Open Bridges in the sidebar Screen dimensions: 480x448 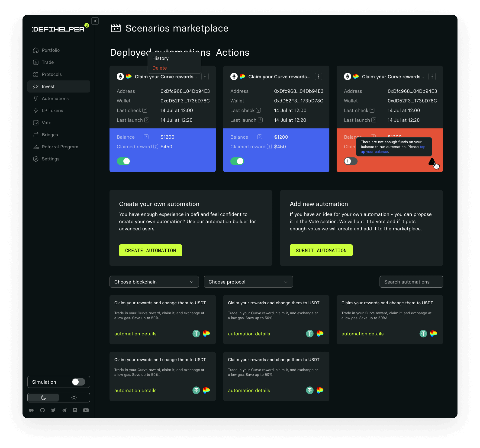[x=59, y=134]
